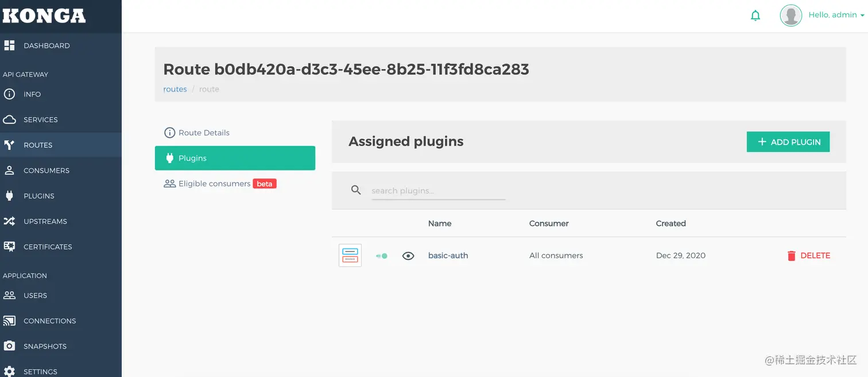Open the Services cloud icon
Viewport: 868px width, 377px height.
[x=9, y=119]
